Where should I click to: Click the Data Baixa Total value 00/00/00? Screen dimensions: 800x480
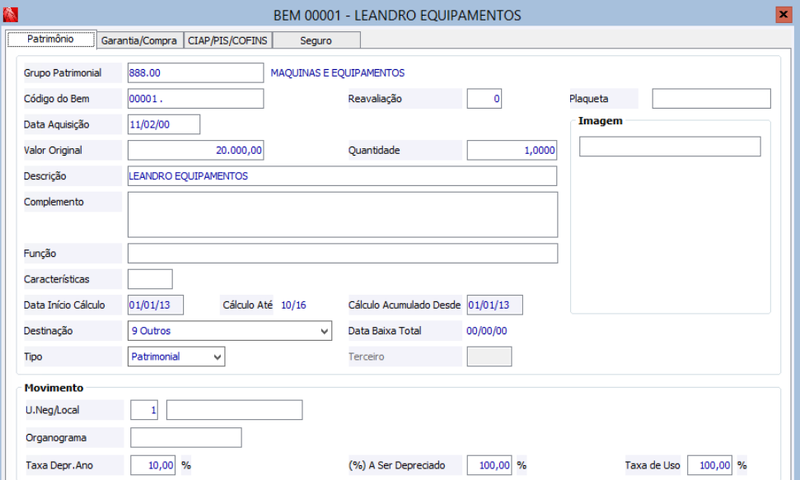pyautogui.click(x=487, y=331)
